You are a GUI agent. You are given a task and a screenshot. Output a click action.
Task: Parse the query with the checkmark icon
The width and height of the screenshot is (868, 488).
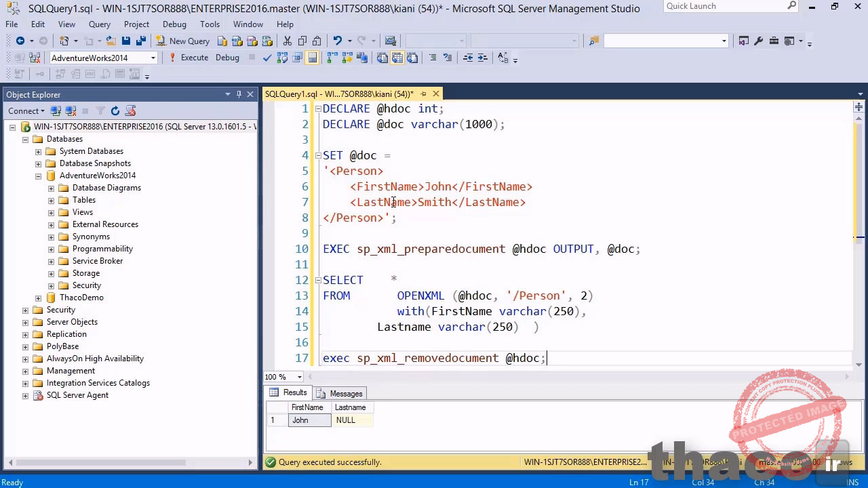coord(267,58)
